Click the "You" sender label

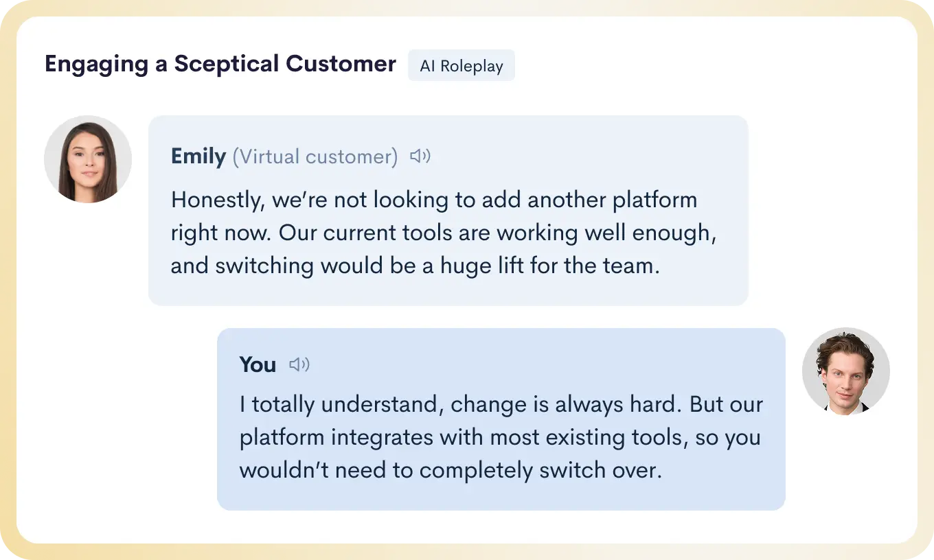[x=258, y=364]
